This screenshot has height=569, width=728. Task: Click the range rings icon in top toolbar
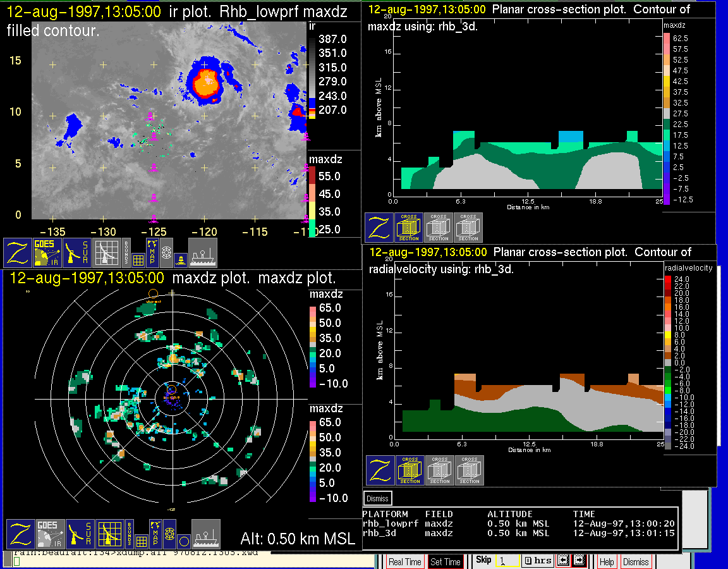[166, 252]
